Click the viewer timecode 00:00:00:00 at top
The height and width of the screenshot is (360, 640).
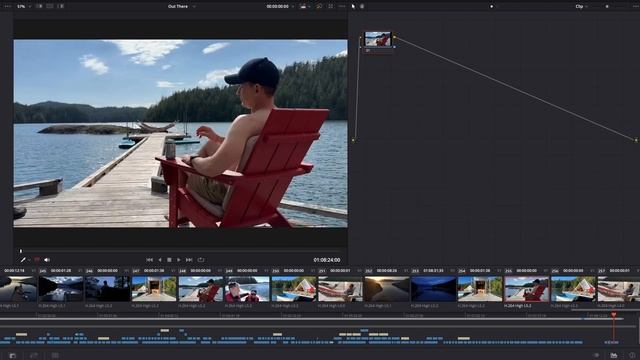[x=278, y=7]
